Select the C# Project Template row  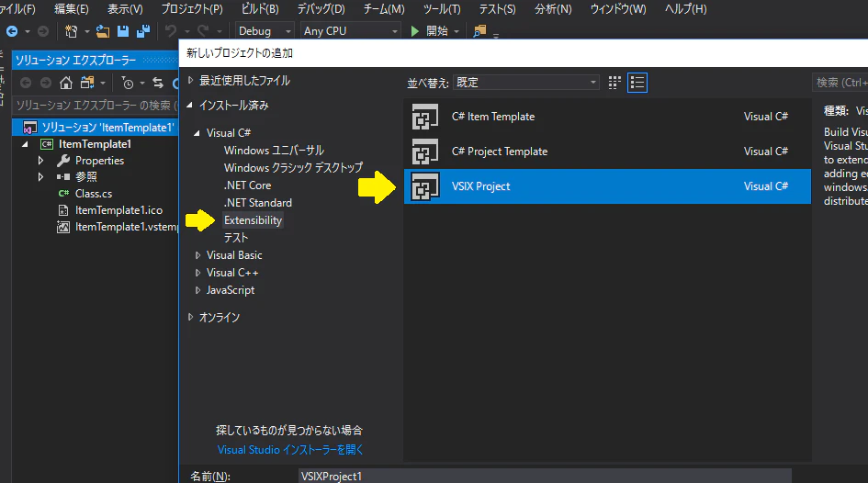607,152
